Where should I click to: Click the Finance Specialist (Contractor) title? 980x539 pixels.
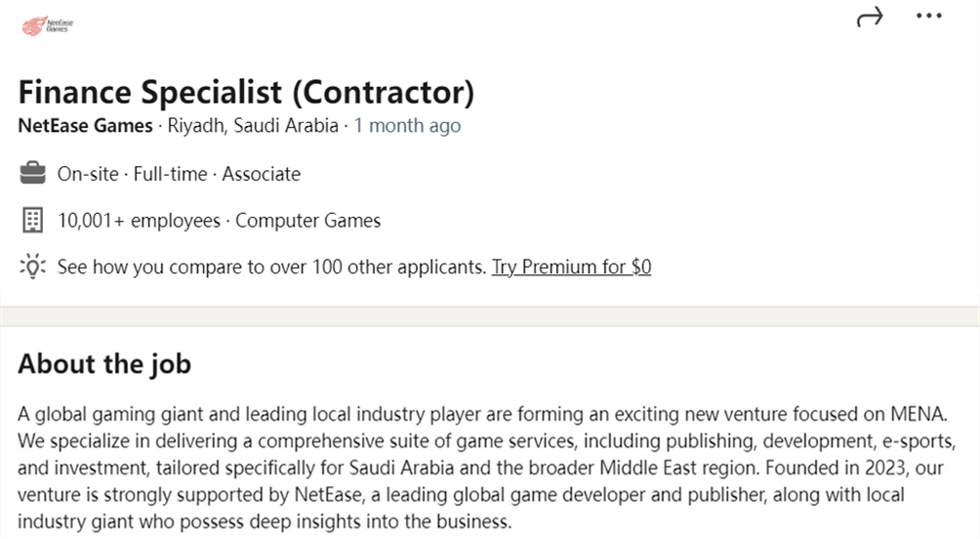(246, 93)
